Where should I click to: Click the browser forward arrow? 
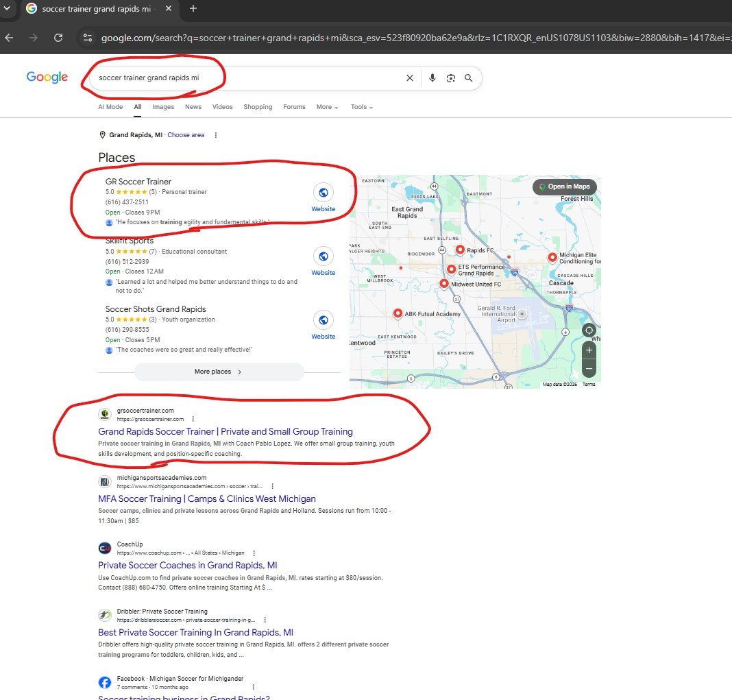(x=33, y=38)
